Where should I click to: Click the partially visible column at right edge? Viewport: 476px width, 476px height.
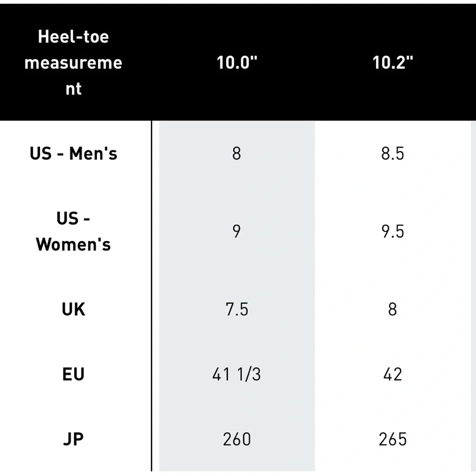[x=473, y=295]
